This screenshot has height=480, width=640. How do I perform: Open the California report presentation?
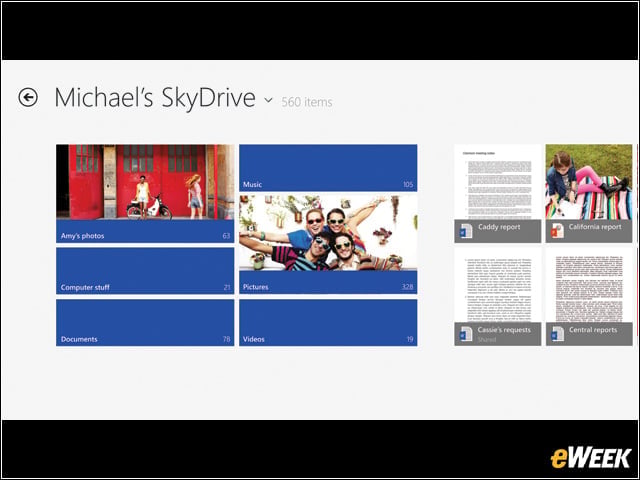[589, 193]
